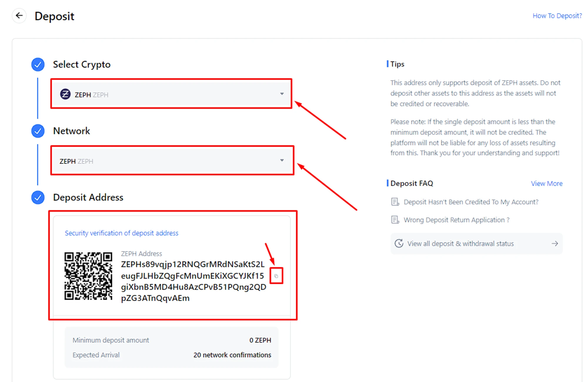Open Deposit Hasn't Been Credited FAQ

[471, 202]
